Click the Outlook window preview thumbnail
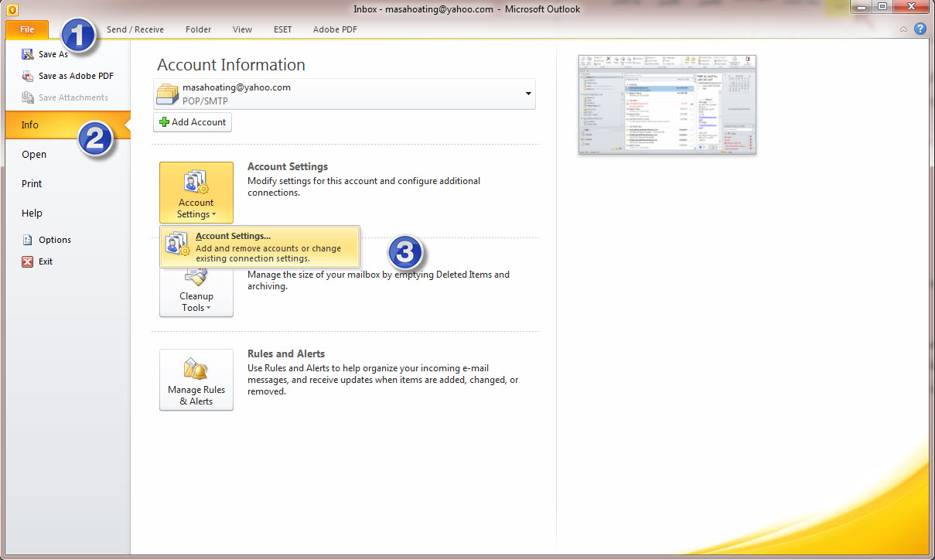The width and height of the screenshot is (935, 560). pos(667,104)
